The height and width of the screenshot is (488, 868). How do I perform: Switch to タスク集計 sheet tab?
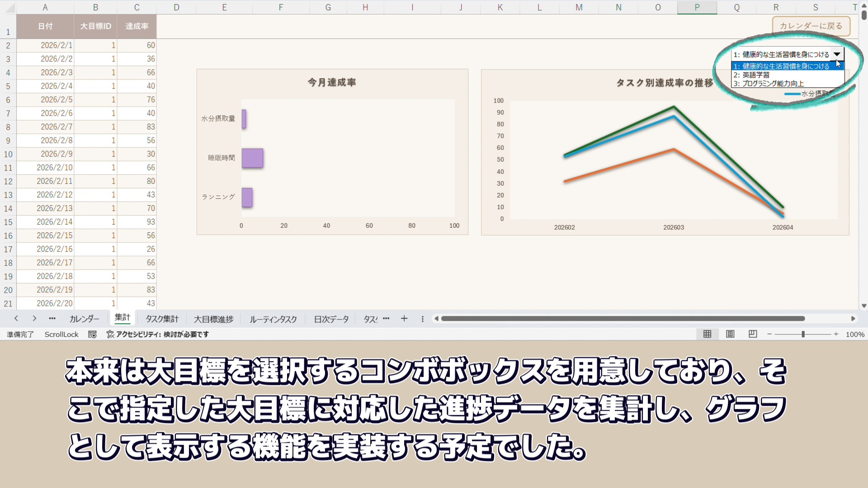162,319
